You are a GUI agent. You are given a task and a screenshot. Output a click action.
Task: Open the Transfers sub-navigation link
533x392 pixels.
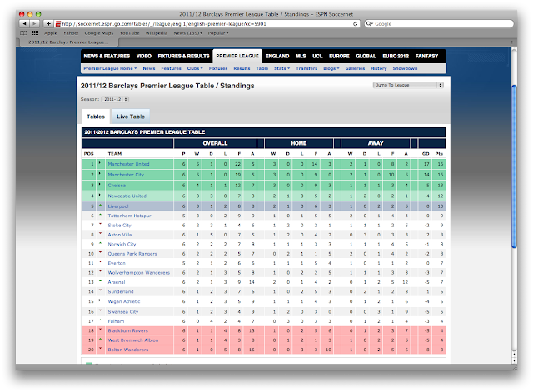pyautogui.click(x=306, y=68)
